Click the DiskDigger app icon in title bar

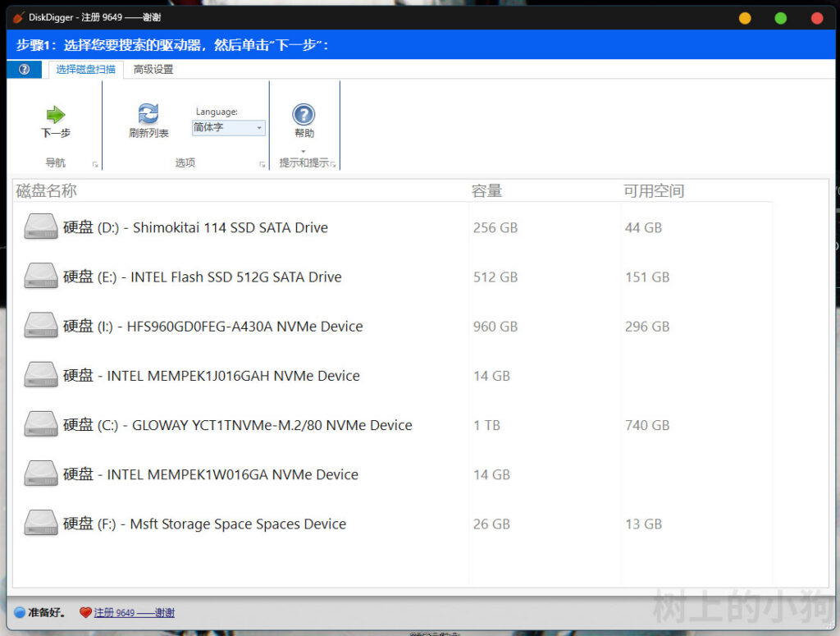point(19,17)
